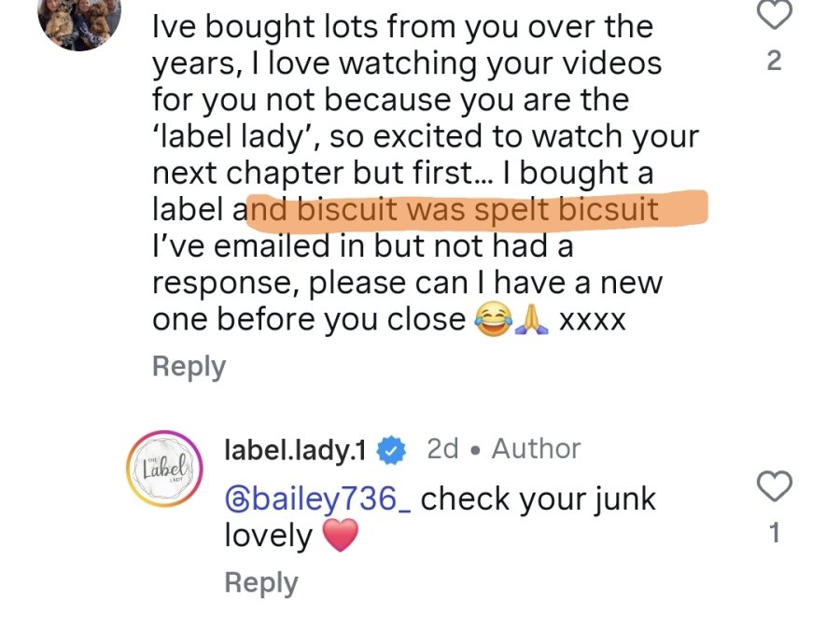This screenshot has height=617, width=840.
Task: Like the top comment with heart icon
Action: [x=774, y=13]
